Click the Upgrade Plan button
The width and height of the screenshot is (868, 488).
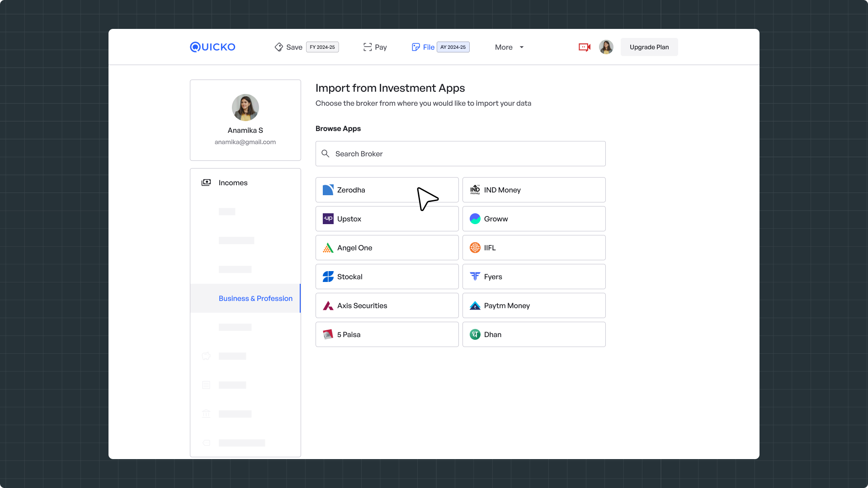[649, 47]
